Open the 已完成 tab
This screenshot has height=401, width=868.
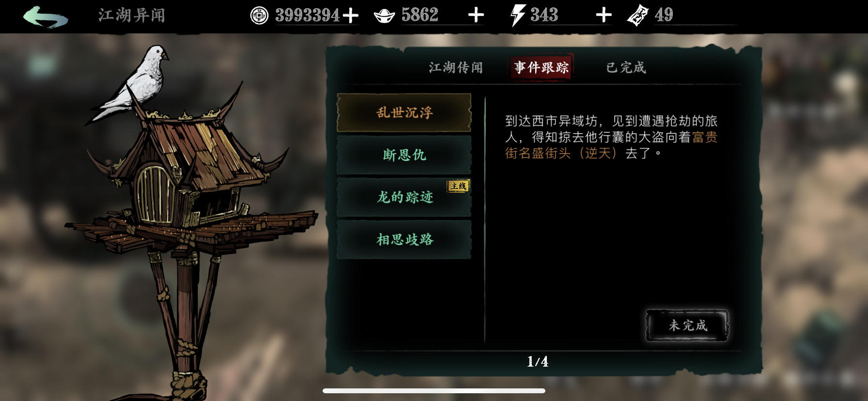(626, 67)
